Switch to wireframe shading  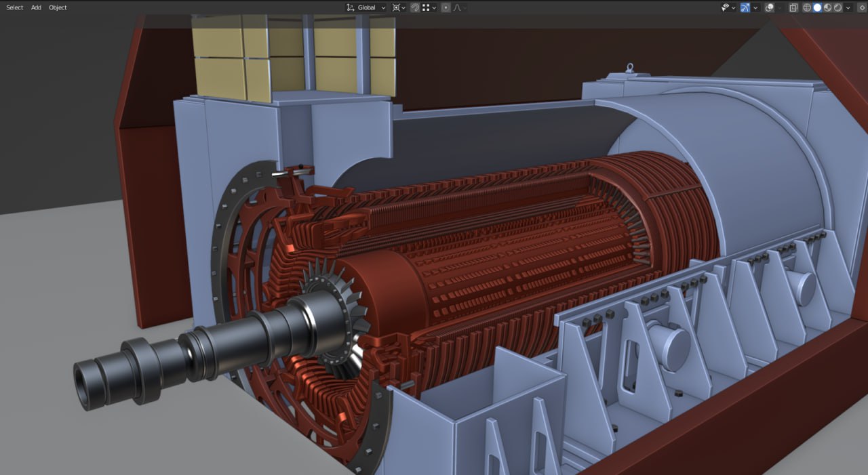807,7
